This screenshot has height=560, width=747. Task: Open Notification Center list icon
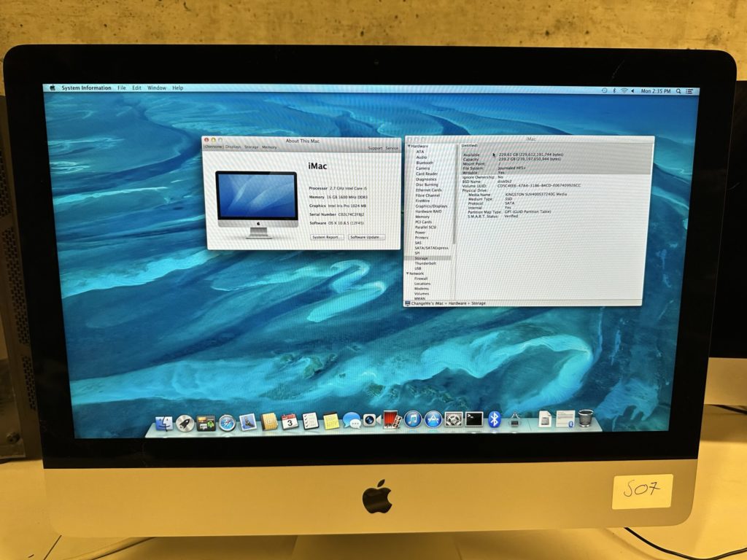click(x=689, y=91)
